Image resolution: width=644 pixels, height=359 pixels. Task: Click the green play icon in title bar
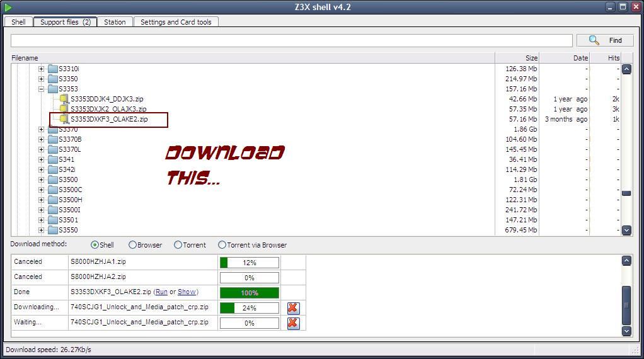[x=8, y=7]
